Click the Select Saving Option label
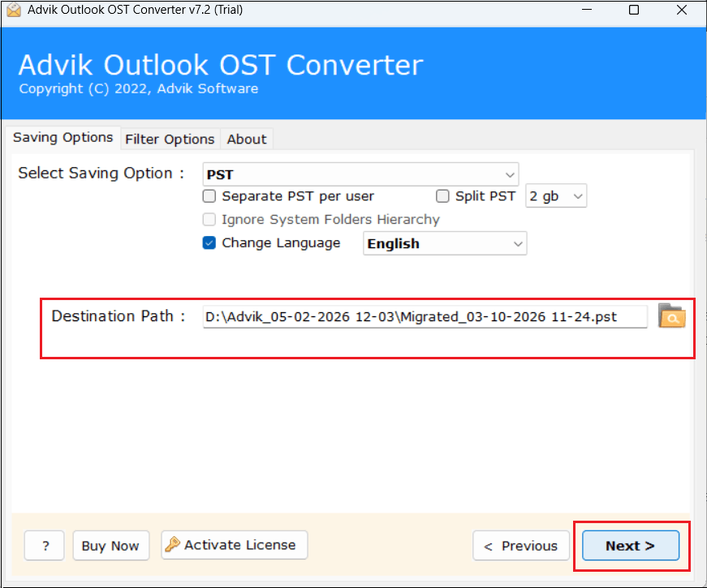Image resolution: width=707 pixels, height=588 pixels. tap(101, 174)
